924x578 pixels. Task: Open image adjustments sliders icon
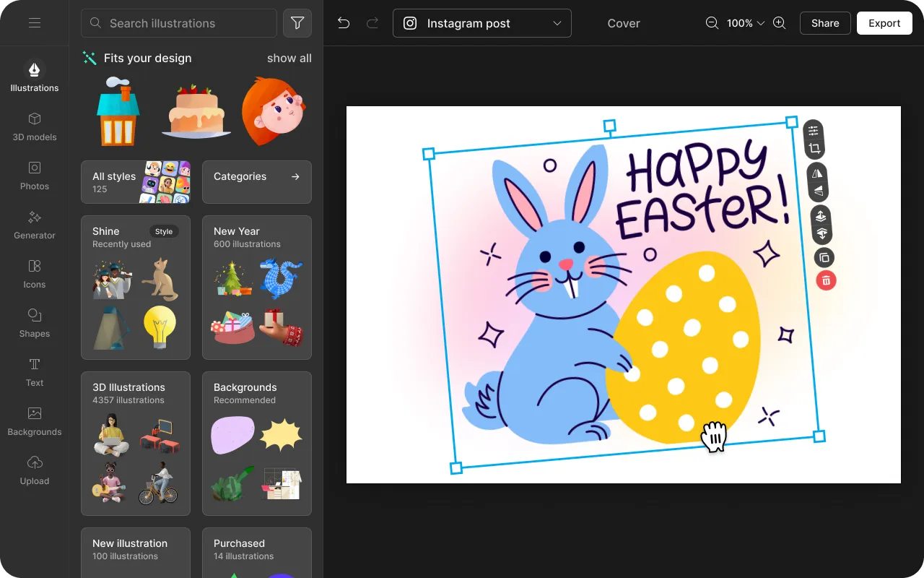click(814, 131)
